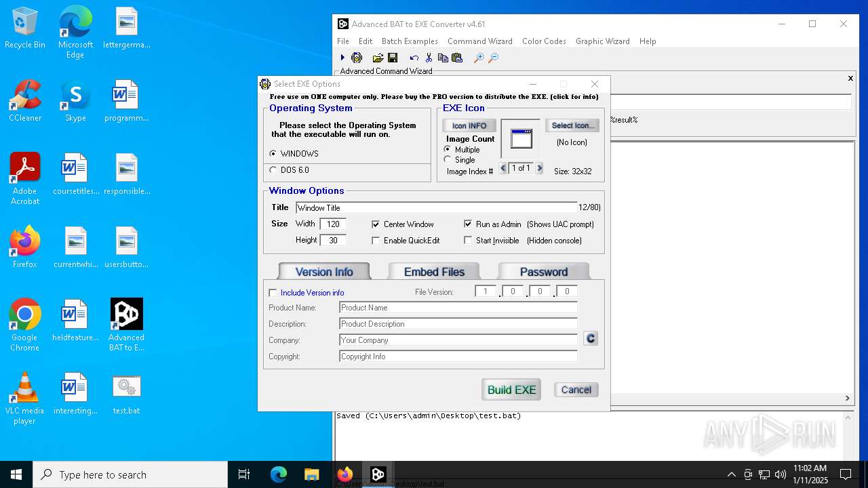Switch to the Version Info tab
Viewport: 868px width, 488px height.
click(324, 272)
